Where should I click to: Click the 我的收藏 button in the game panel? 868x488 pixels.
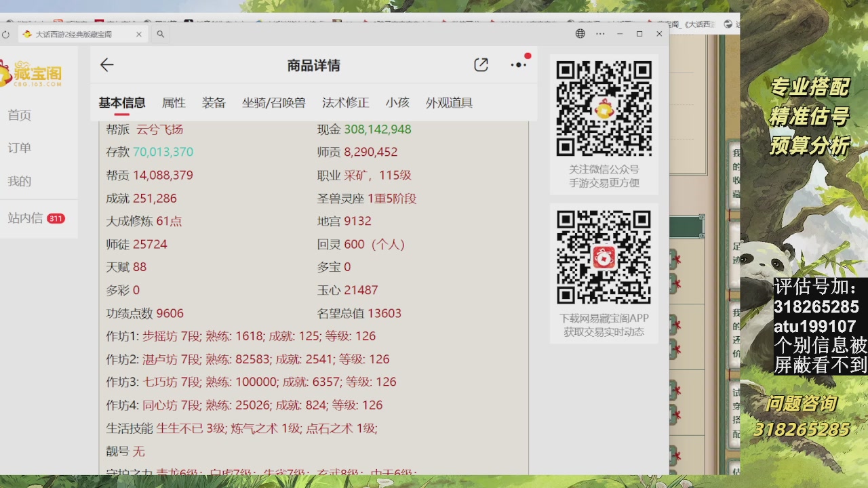coord(736,175)
